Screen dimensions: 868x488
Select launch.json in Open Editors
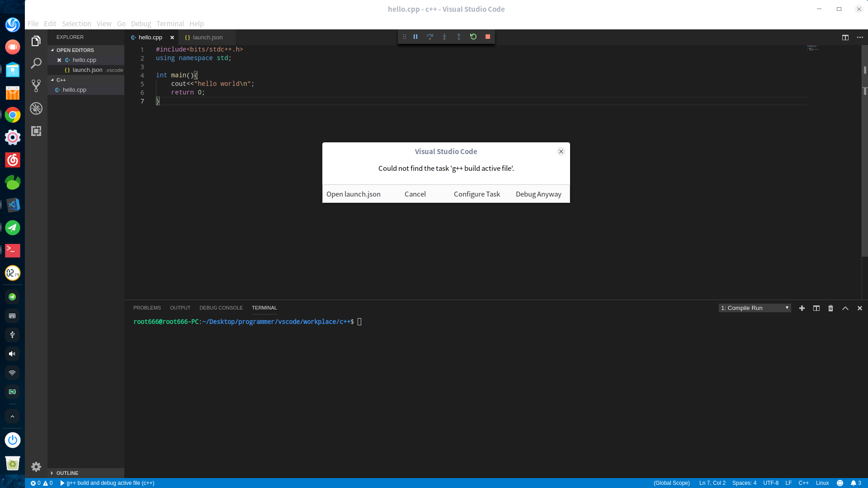86,70
